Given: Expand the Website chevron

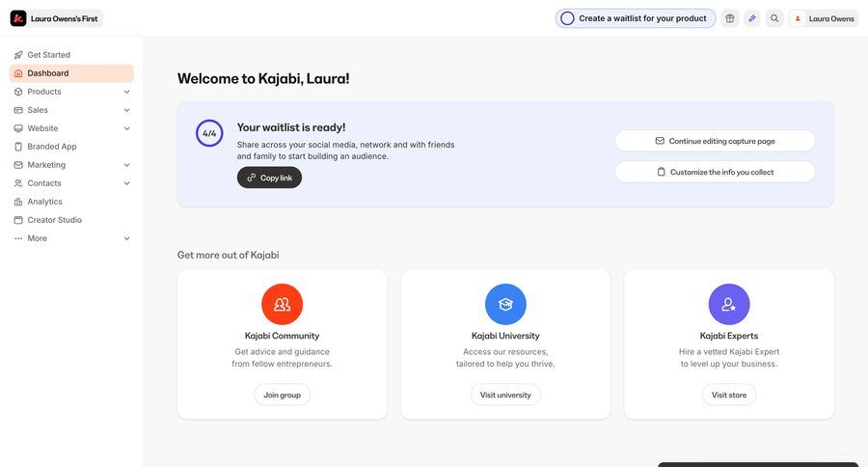Looking at the screenshot, I should [x=126, y=128].
